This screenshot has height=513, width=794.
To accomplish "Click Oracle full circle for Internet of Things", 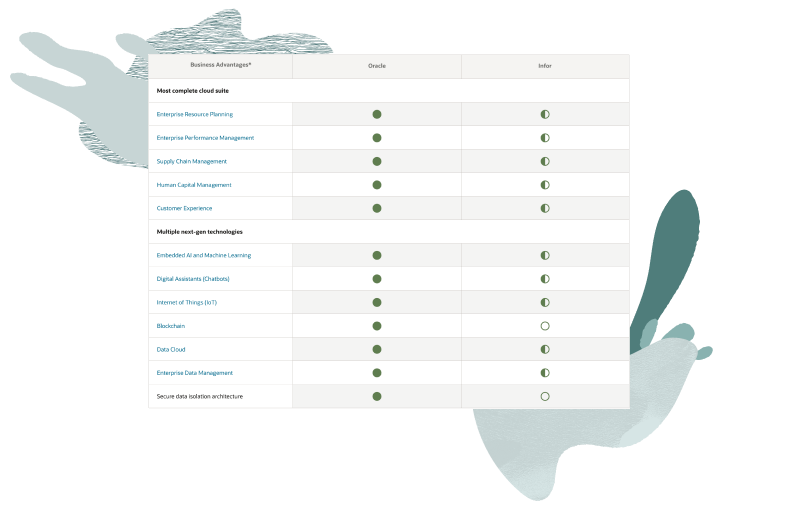I will (377, 302).
